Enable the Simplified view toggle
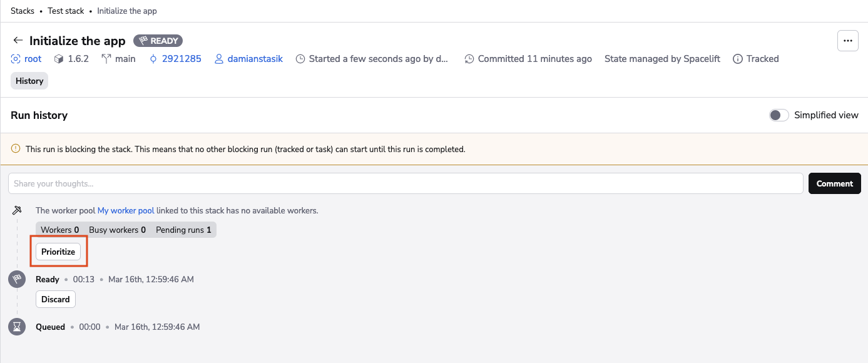 (x=779, y=115)
